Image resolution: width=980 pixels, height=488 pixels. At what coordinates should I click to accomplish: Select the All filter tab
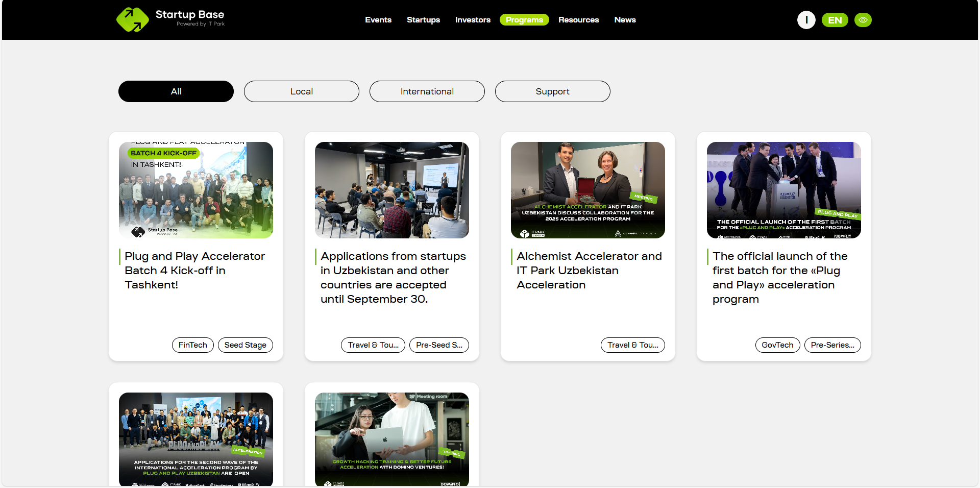[x=176, y=91]
